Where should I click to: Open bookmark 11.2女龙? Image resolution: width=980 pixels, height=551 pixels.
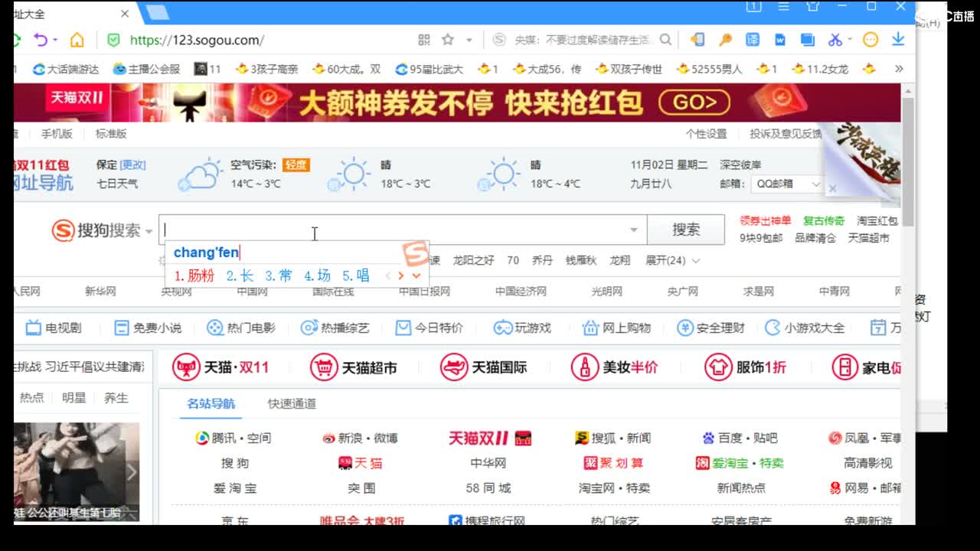820,69
